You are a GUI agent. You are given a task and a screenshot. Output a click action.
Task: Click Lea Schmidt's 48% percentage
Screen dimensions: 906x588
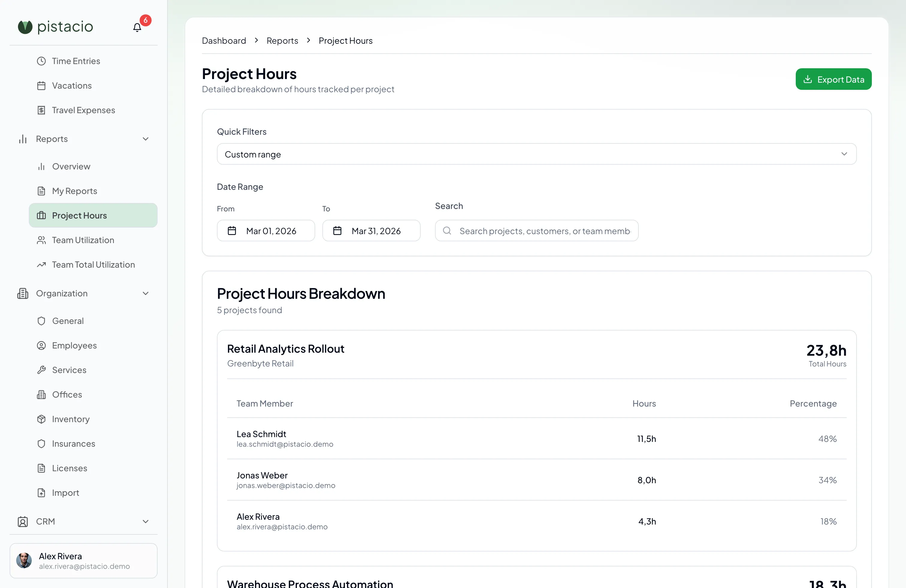(x=828, y=439)
